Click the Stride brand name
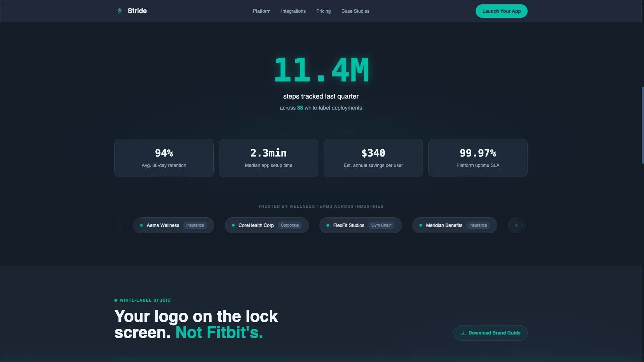Screen dimensions: 644x362 137,11
